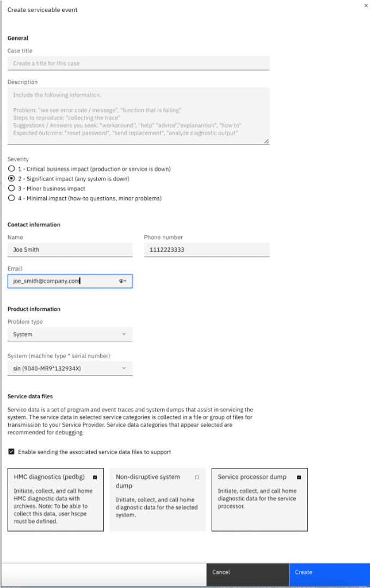Select severity 1 - Critical business impact
The height and width of the screenshot is (588, 370).
11,169
